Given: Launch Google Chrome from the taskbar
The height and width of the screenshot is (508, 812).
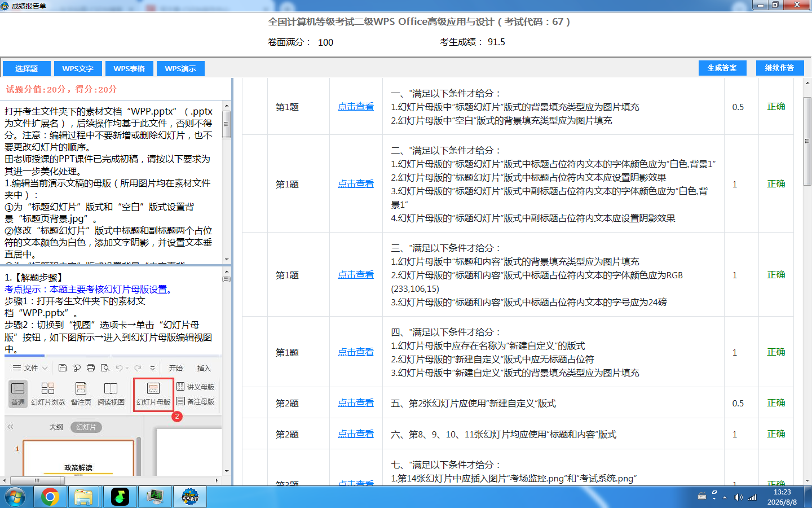Looking at the screenshot, I should [x=50, y=497].
